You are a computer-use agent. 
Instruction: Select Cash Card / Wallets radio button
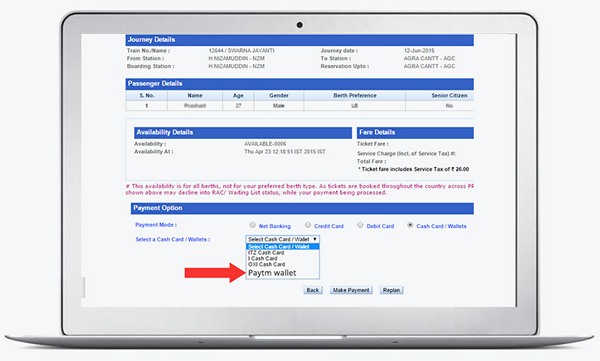click(x=410, y=225)
